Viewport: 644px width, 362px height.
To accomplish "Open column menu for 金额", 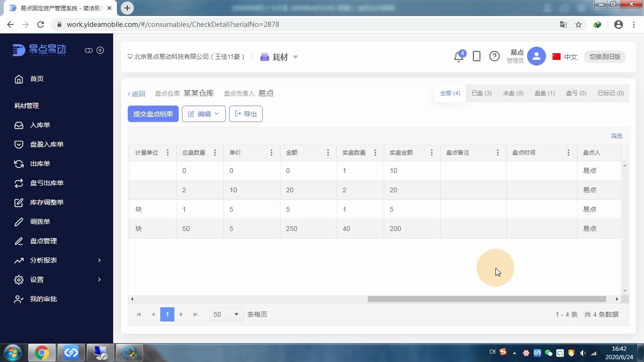I will pos(328,153).
